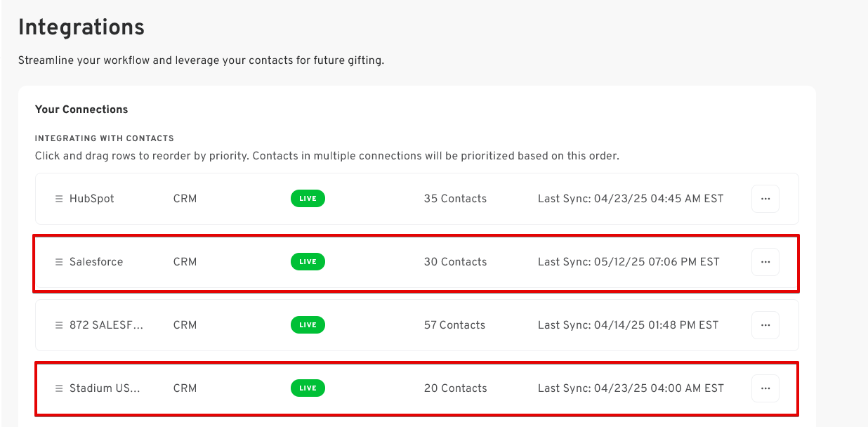This screenshot has width=868, height=427.
Task: Select the Salesforce connection name
Action: coord(96,262)
